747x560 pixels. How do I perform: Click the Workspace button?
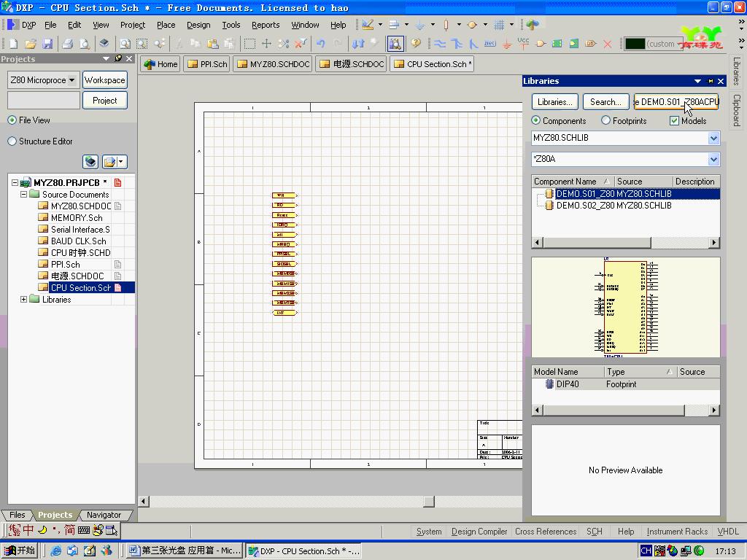(105, 80)
